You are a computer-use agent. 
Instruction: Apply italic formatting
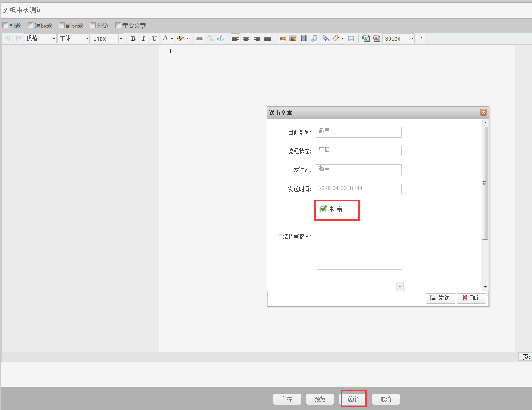[x=143, y=39]
